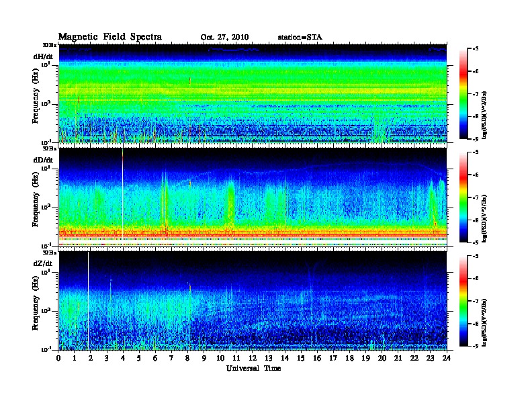Click the "Universal Time" axis title
The height and width of the screenshot is (411, 532).
[x=253, y=368]
